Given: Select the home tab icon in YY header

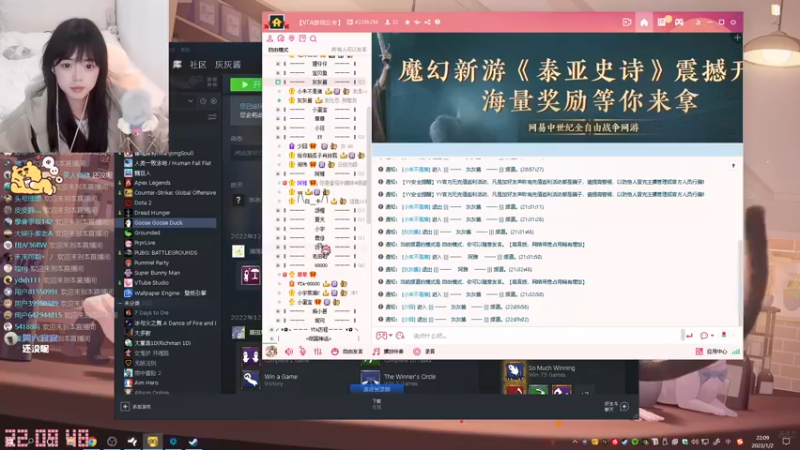Looking at the screenshot, I should pyautogui.click(x=644, y=22).
